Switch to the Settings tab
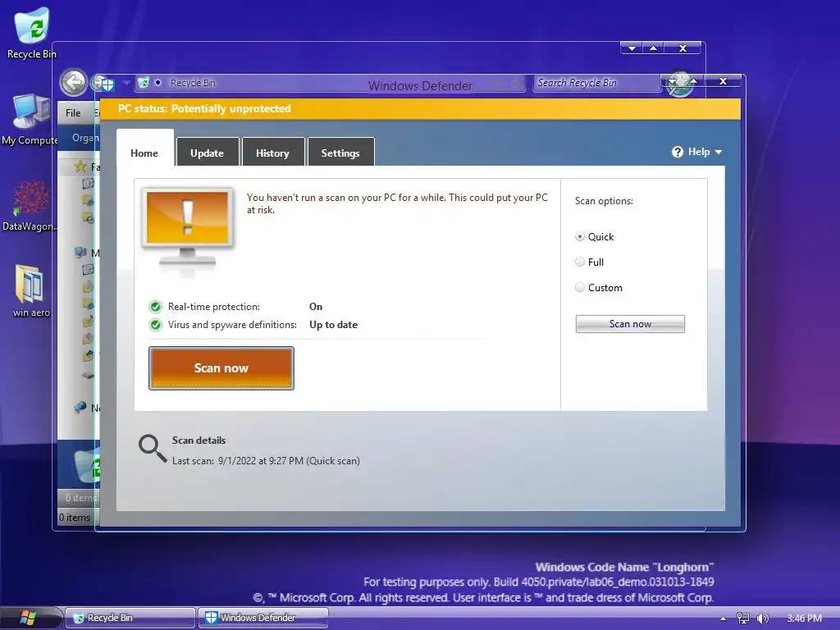Screen dimensions: 840x630 pos(340,153)
